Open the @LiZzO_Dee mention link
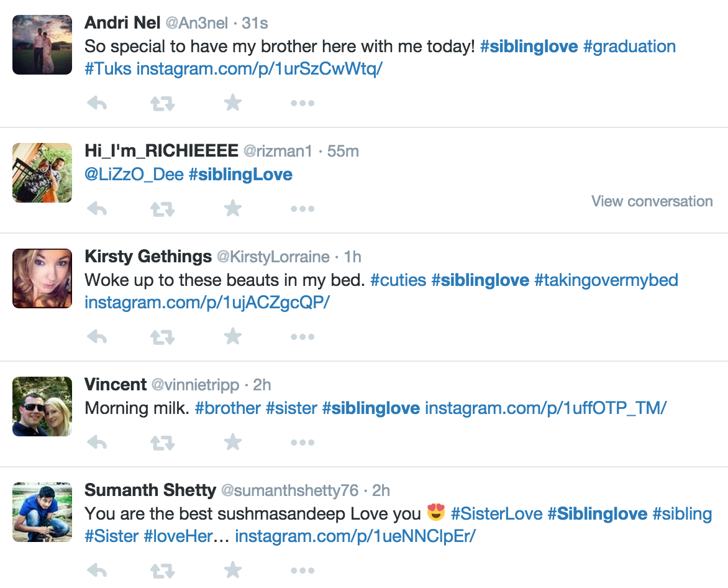The height and width of the screenshot is (588, 728). tap(134, 175)
